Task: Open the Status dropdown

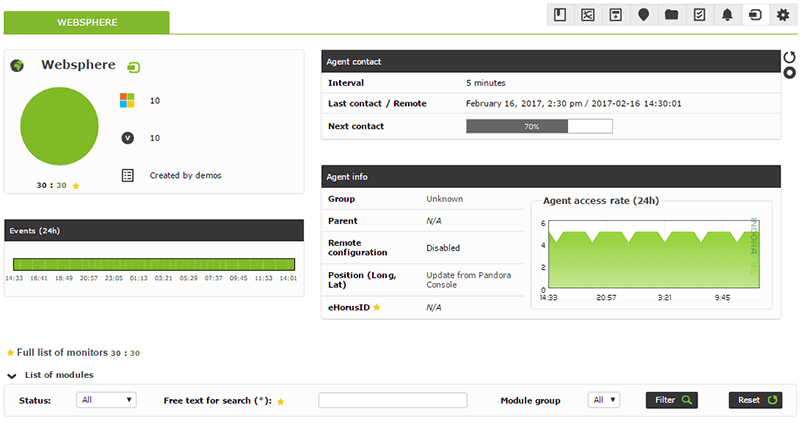Action: click(x=106, y=400)
